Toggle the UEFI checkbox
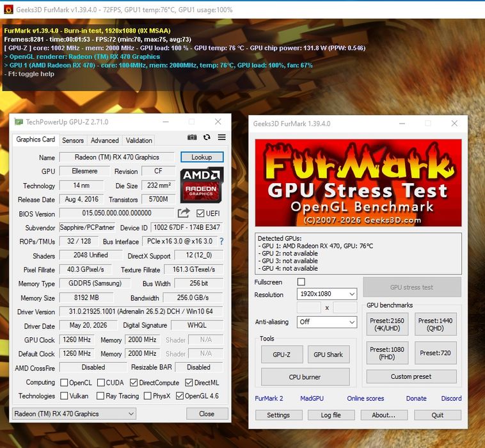Viewport: 485px width, 448px height. tap(200, 213)
